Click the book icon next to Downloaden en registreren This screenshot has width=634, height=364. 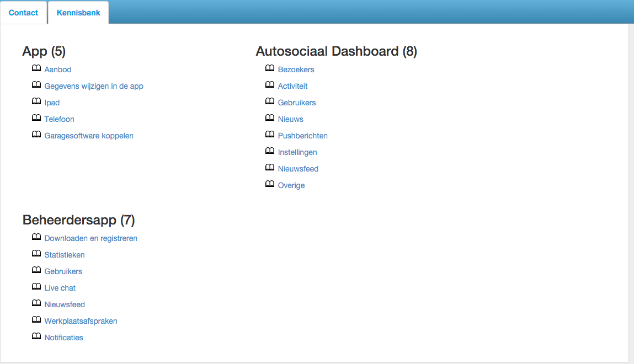[36, 237]
